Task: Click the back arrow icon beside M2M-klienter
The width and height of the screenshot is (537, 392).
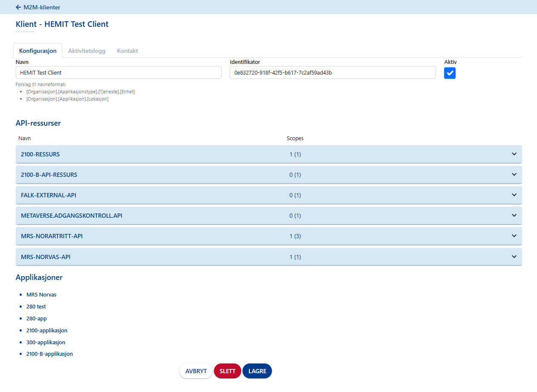Action: coord(18,7)
